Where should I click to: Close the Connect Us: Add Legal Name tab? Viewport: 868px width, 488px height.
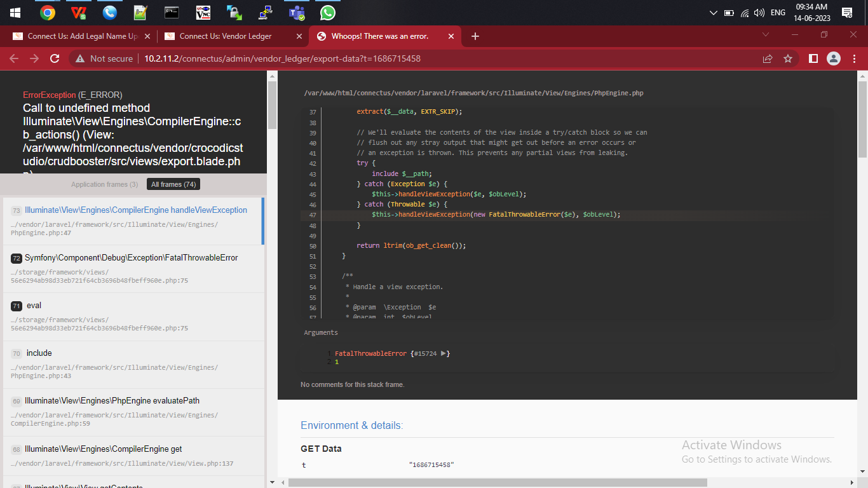(147, 36)
